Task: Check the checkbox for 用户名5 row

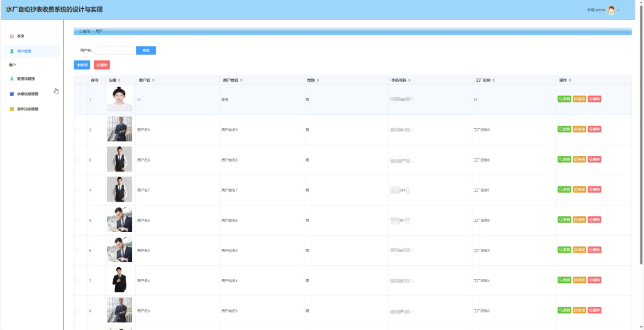Action: (x=77, y=250)
